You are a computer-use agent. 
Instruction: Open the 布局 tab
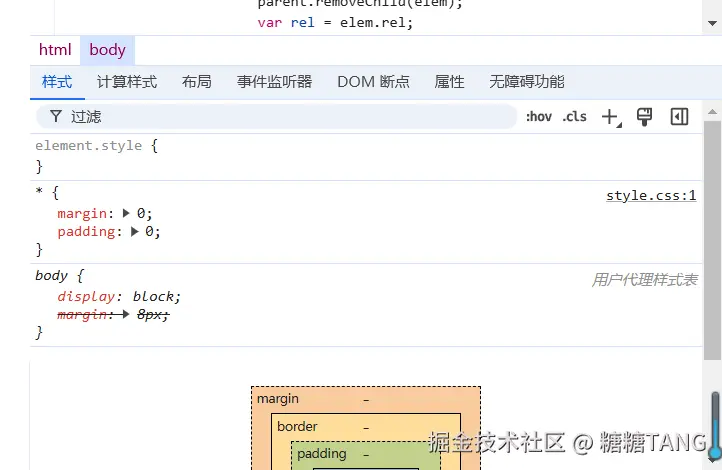click(197, 82)
